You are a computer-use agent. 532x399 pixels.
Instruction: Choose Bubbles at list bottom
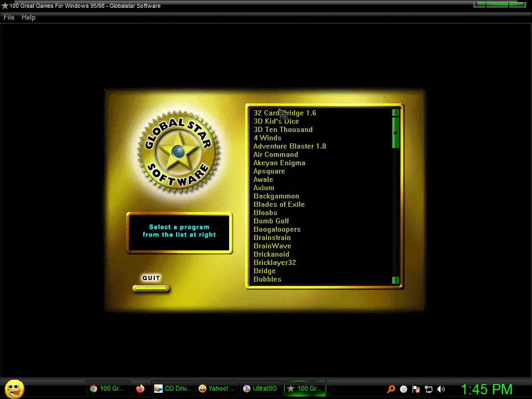tap(268, 279)
